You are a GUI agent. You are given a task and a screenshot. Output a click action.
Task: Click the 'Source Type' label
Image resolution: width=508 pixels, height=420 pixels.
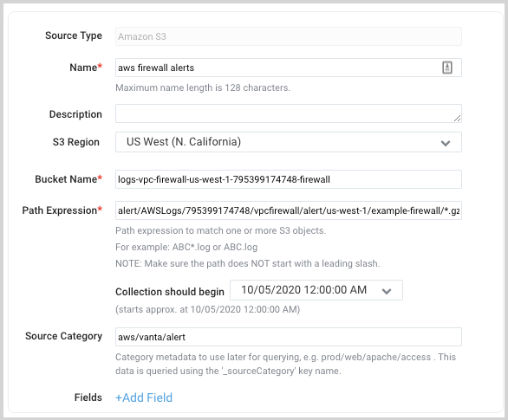pos(74,36)
